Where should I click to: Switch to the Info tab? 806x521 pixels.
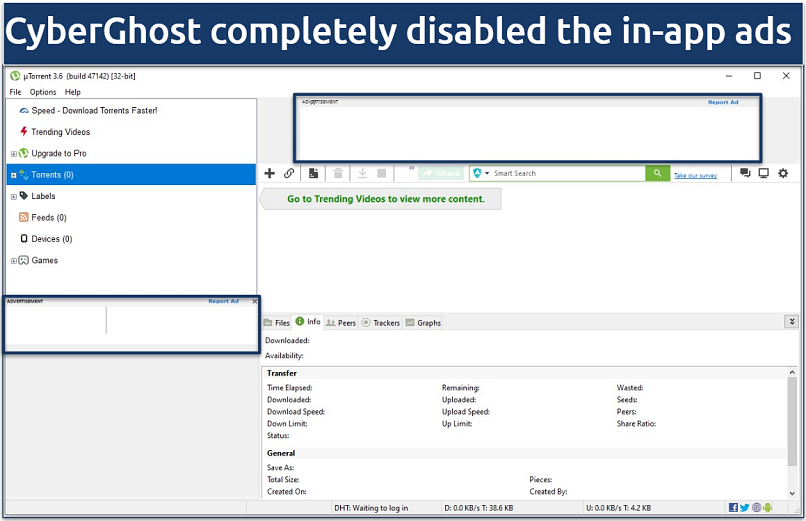307,322
